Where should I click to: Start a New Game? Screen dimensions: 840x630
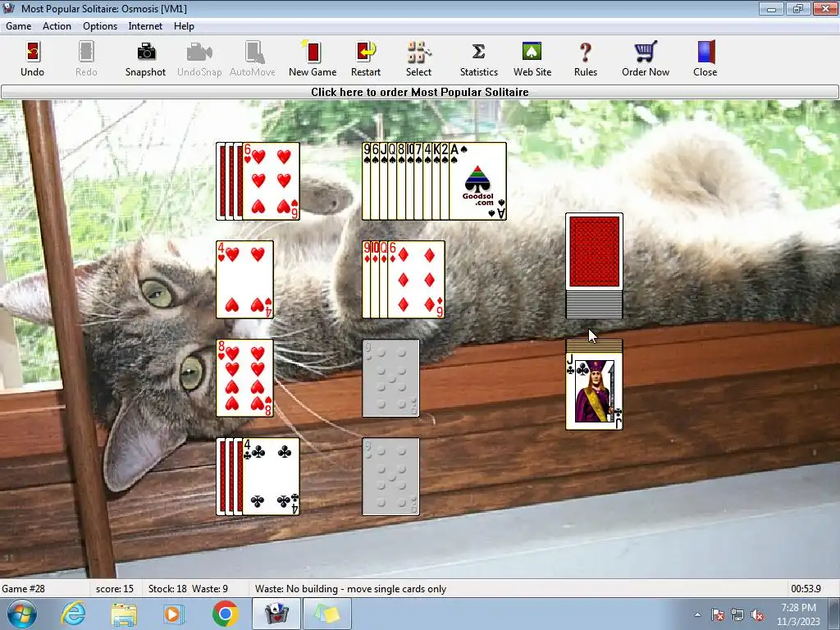(x=313, y=59)
